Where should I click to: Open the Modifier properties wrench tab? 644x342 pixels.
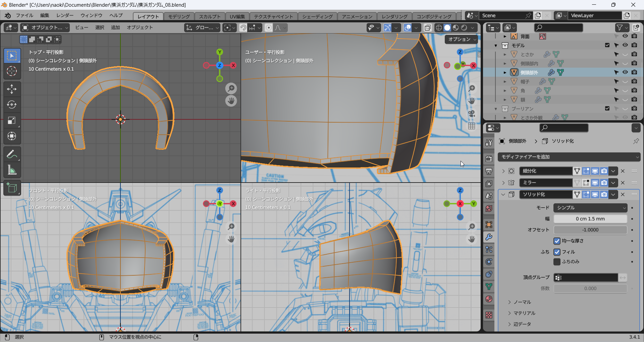coord(489,237)
